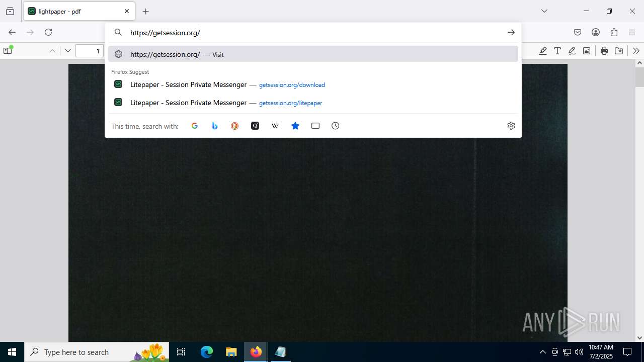This screenshot has width=644, height=362.
Task: Print the PDF document
Action: coord(604,51)
